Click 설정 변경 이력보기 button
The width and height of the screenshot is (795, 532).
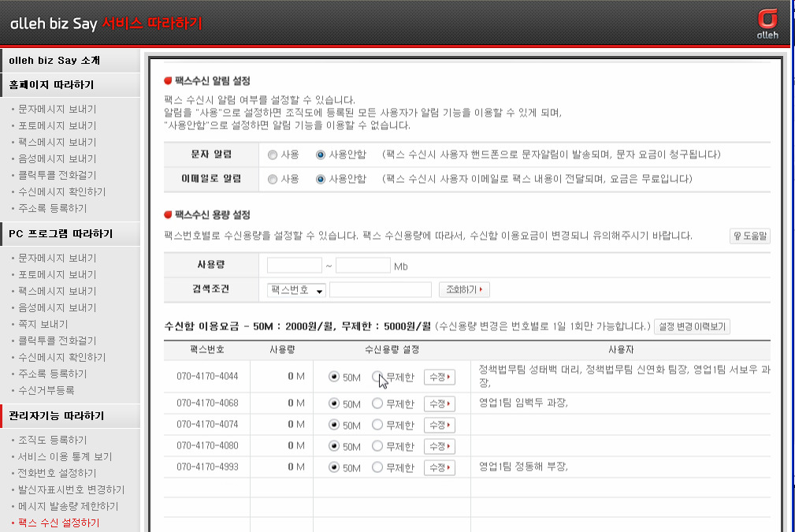[692, 326]
